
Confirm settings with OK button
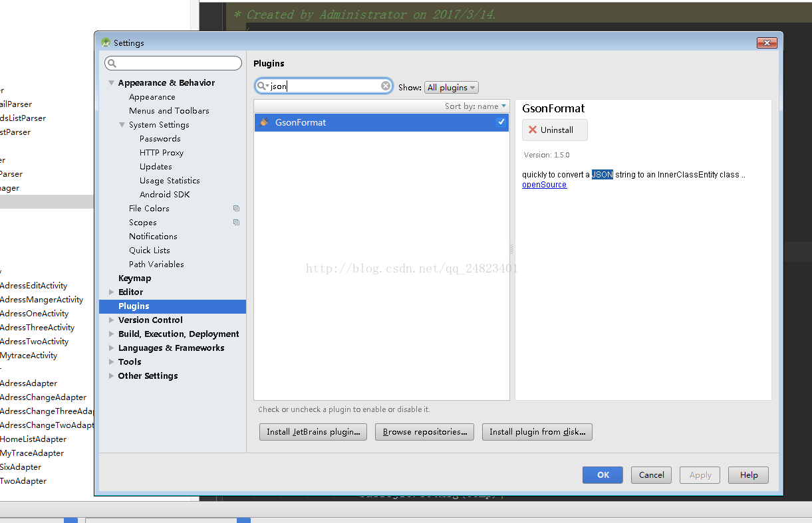point(603,475)
